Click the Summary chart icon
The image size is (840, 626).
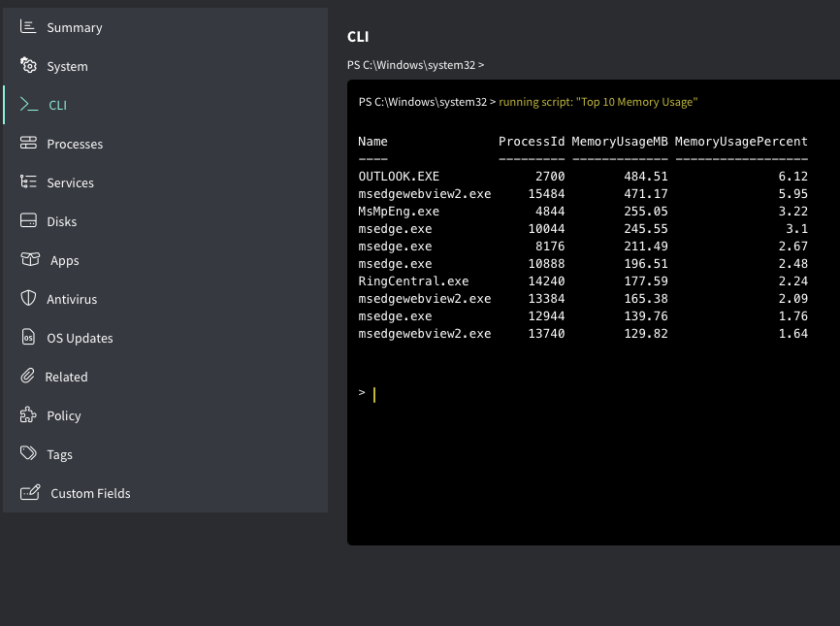28,26
